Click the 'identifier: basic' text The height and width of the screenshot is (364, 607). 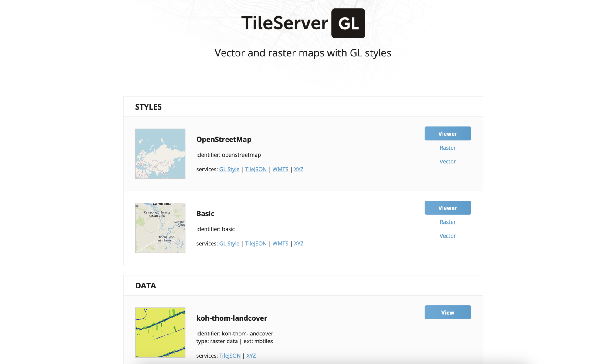(215, 229)
